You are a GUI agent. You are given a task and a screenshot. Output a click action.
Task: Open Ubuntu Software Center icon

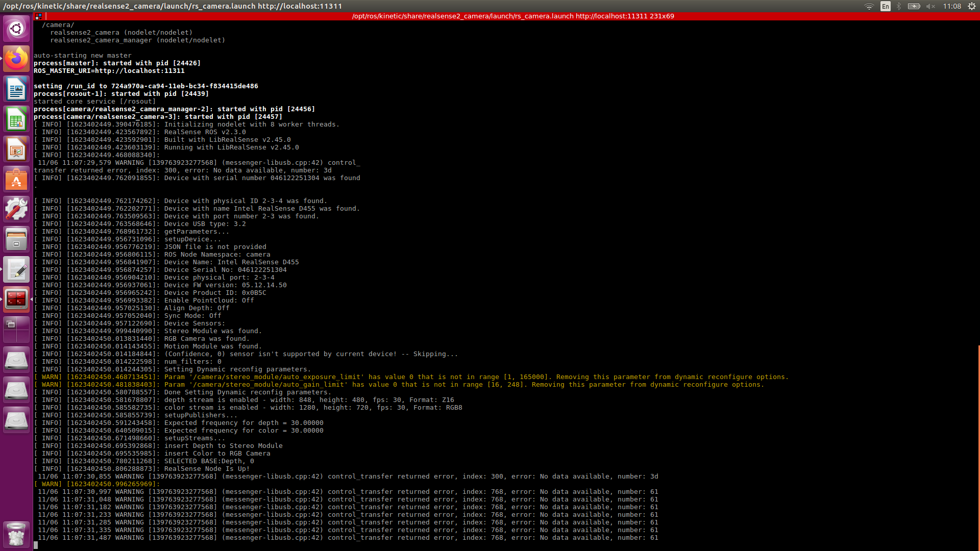click(x=16, y=180)
